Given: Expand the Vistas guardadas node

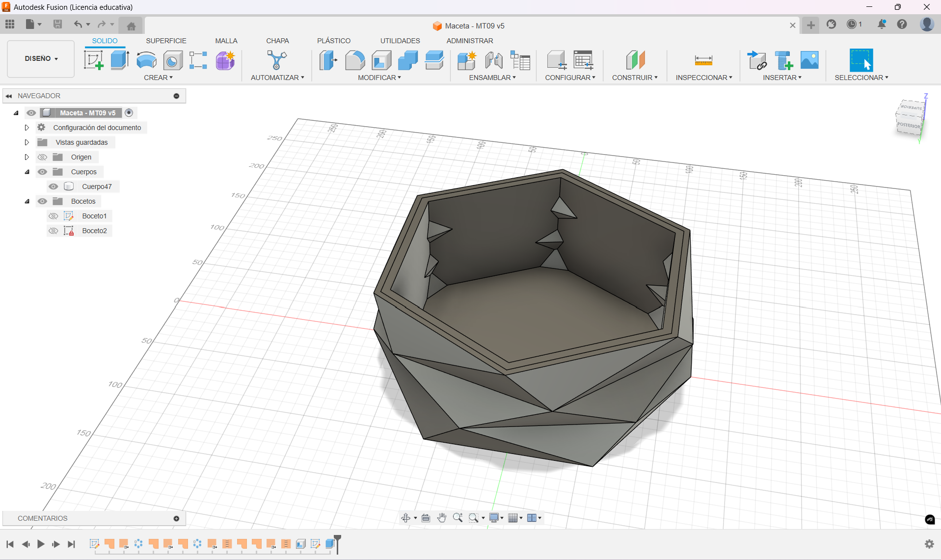Looking at the screenshot, I should point(27,142).
